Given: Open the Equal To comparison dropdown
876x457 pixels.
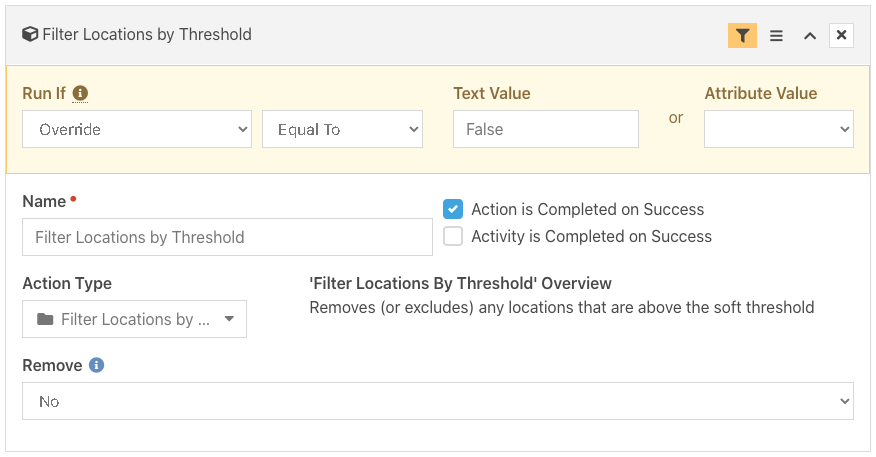Looking at the screenshot, I should pyautogui.click(x=342, y=129).
